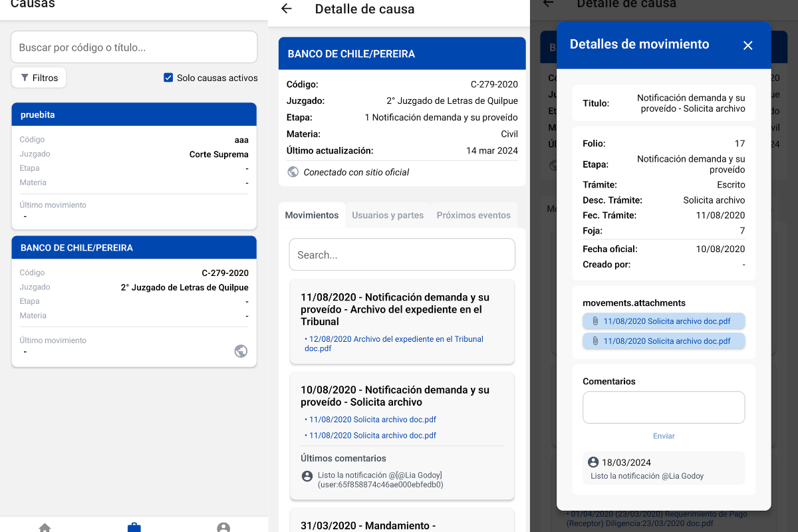Tap the home icon in bottom navigation
Viewport: 798px width, 532px height.
45,527
